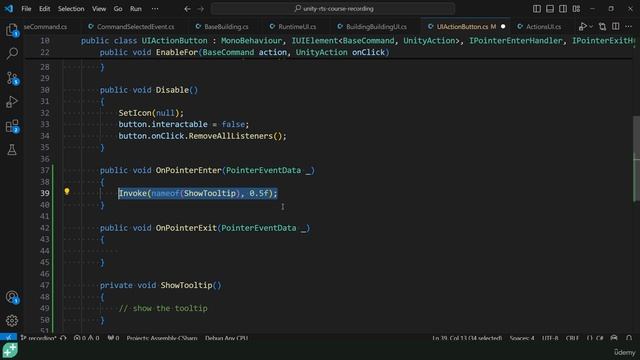Viewport: 640px width, 360px height.
Task: Click the Ln 39, Col 13 position indicator
Action: tap(467, 338)
